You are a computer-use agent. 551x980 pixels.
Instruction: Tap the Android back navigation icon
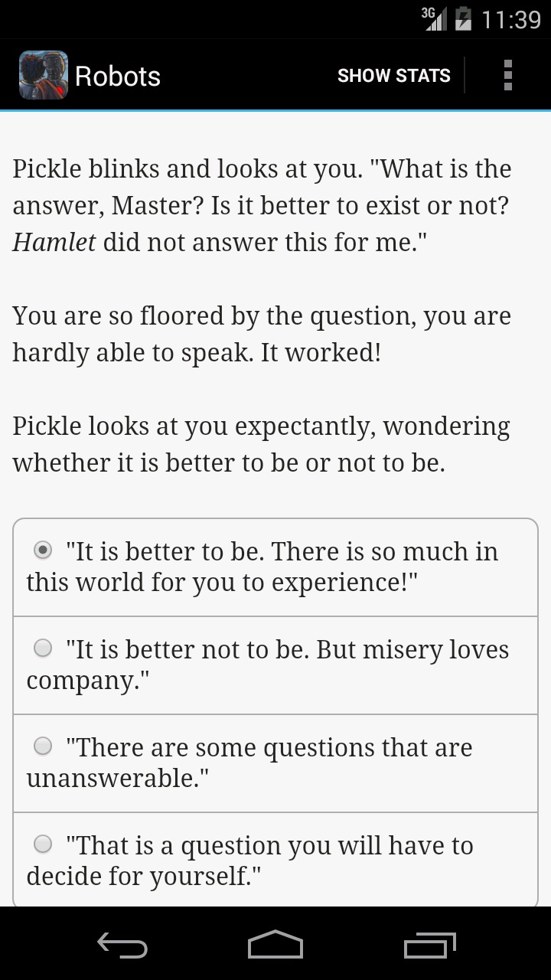[122, 945]
